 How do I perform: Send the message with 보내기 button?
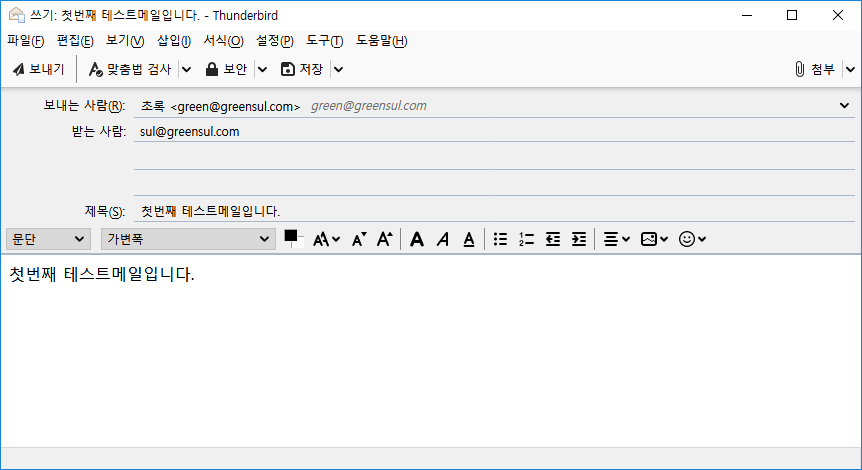(x=38, y=69)
